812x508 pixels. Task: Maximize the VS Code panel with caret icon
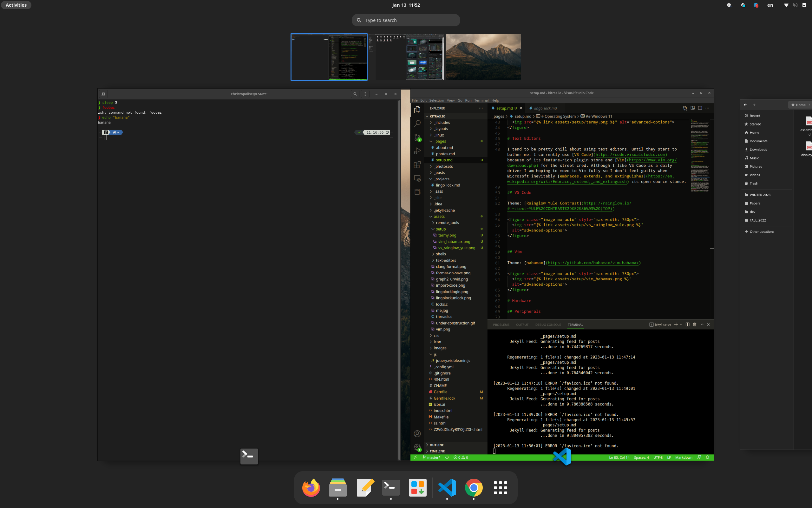(702, 324)
